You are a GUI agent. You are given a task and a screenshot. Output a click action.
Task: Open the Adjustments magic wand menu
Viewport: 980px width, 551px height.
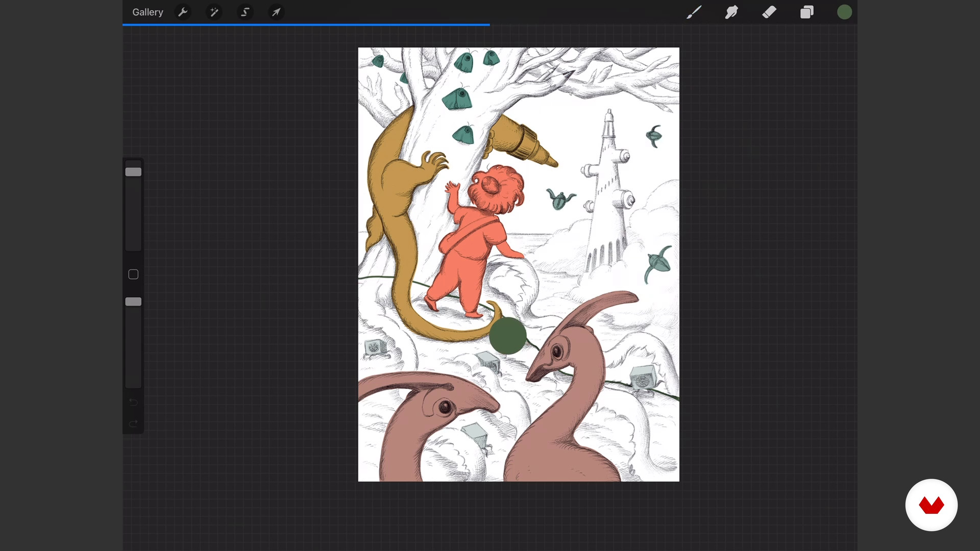click(214, 12)
